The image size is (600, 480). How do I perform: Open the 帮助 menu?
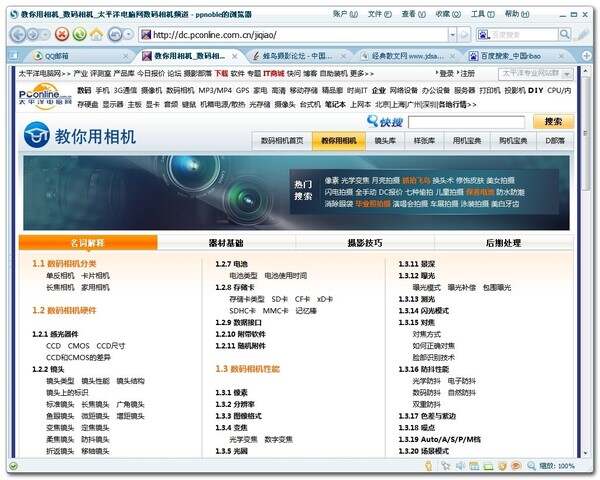click(x=517, y=14)
